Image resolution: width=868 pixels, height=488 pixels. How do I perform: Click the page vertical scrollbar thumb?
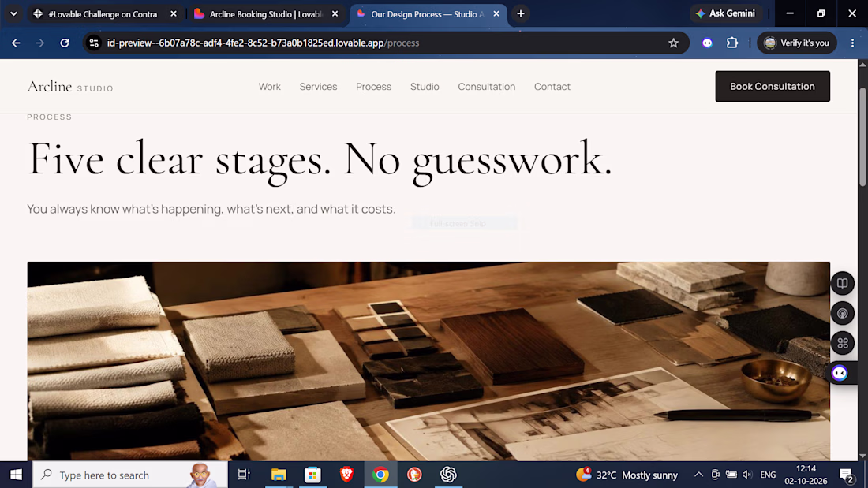coord(862,137)
